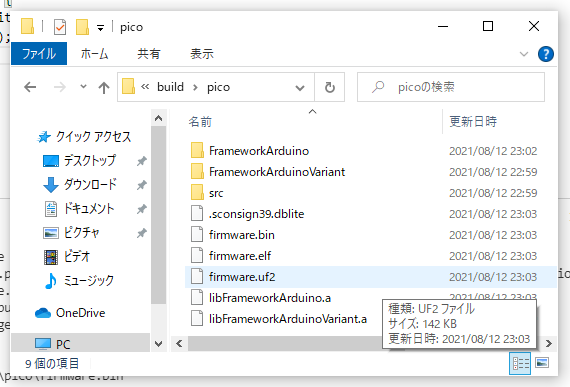The image size is (570, 387).
Task: Go back with the left arrow
Action: tap(30, 87)
